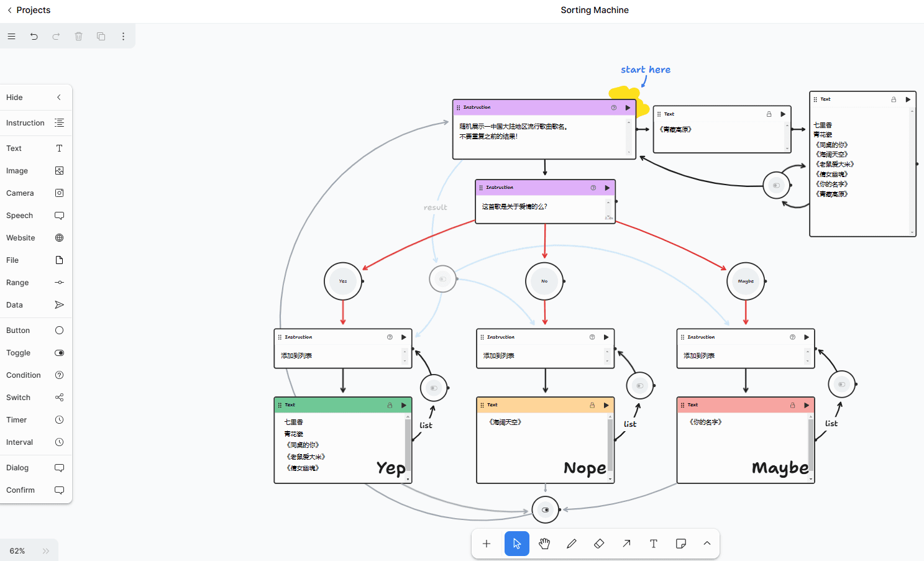Image resolution: width=924 pixels, height=561 pixels.
Task: Open the hamburger menu
Action: 11,37
